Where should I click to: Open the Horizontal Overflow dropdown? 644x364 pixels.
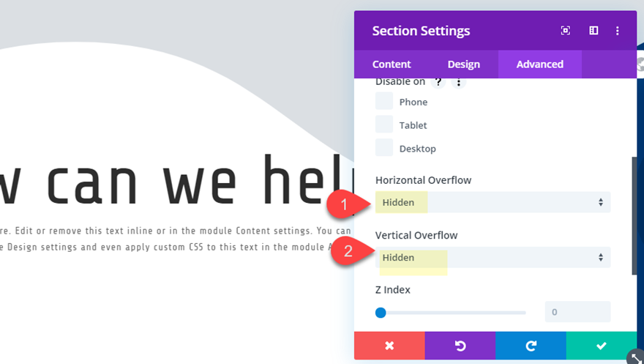(493, 202)
